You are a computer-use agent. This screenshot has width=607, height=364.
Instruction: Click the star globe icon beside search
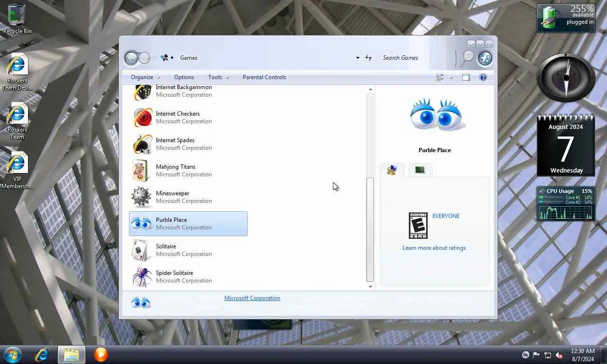(x=485, y=58)
